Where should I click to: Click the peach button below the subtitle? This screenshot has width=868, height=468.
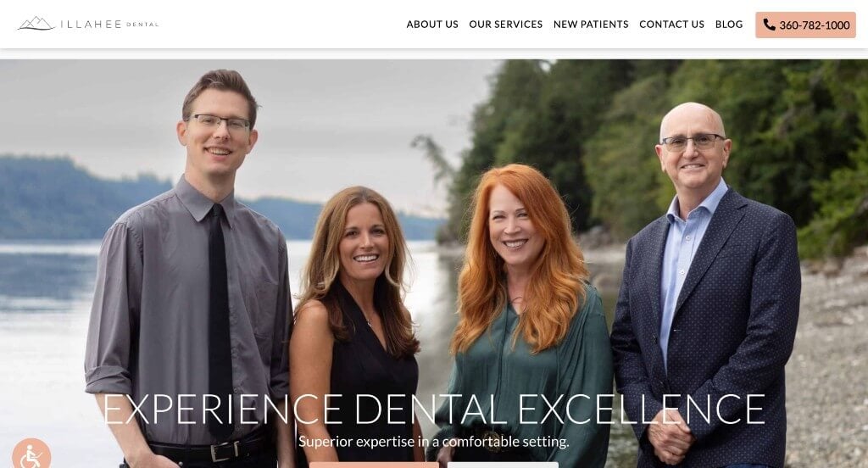(x=374, y=465)
